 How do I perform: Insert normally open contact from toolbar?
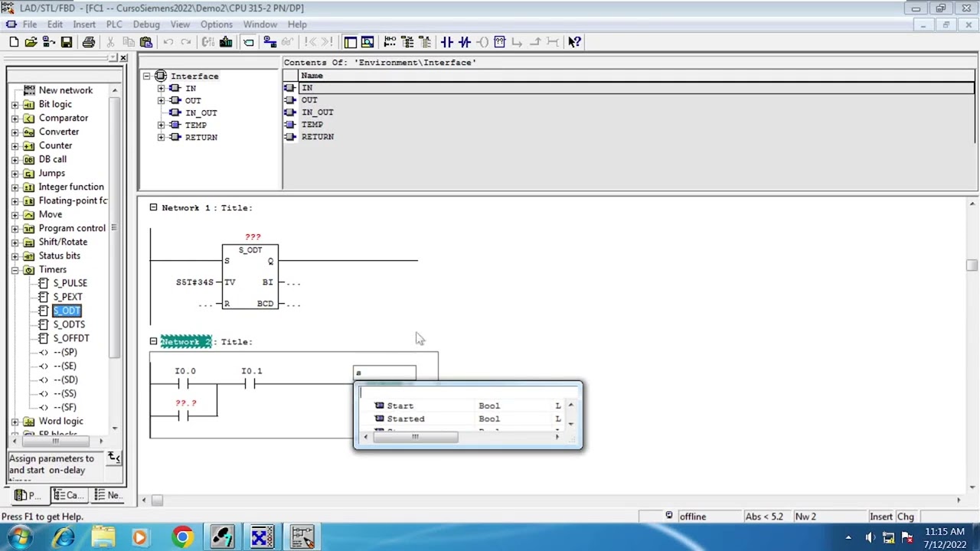tap(447, 42)
